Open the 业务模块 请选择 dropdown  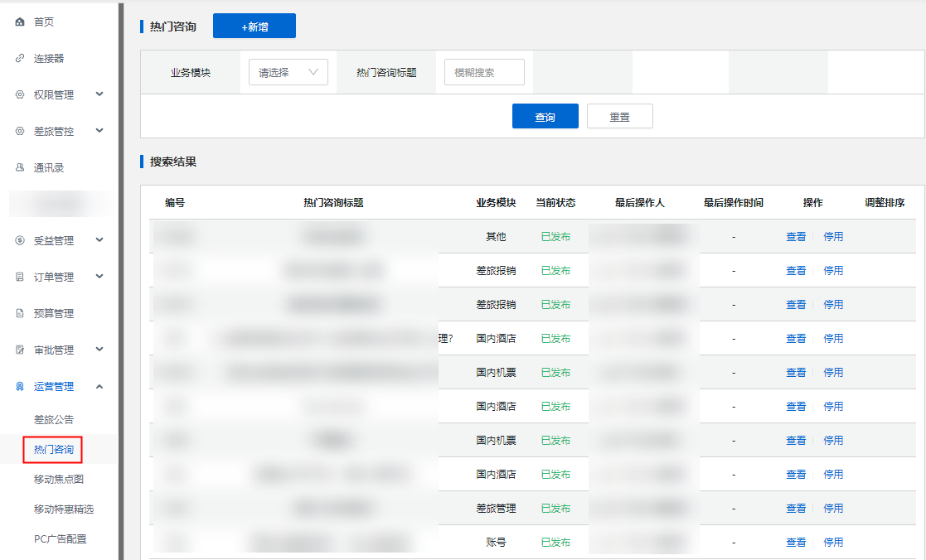point(288,72)
